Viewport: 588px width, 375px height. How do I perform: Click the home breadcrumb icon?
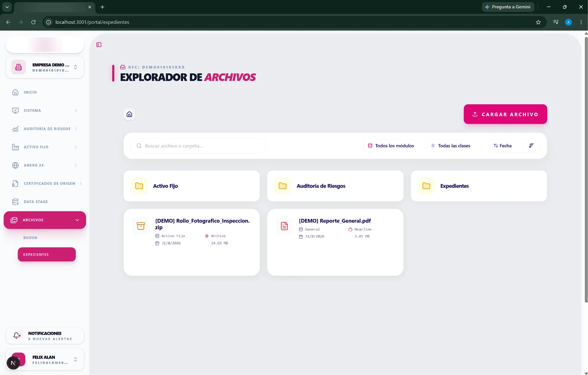(129, 114)
